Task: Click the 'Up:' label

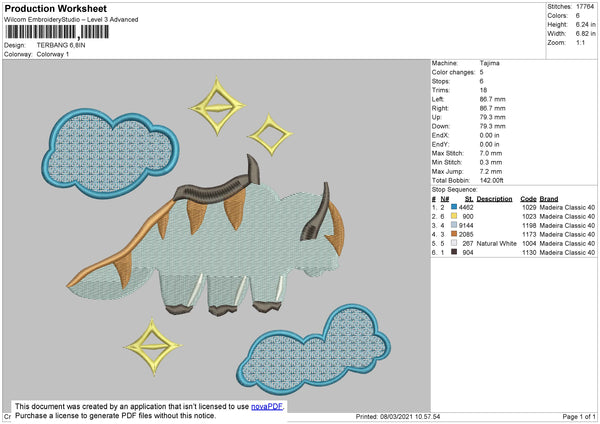Action: tap(437, 117)
